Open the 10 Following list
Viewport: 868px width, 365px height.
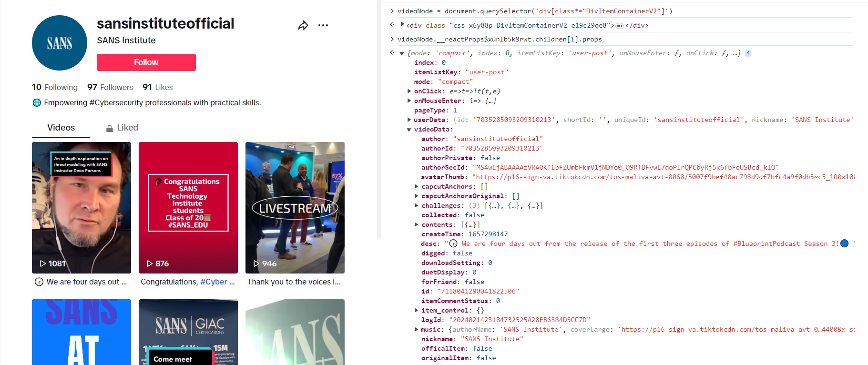pos(55,87)
